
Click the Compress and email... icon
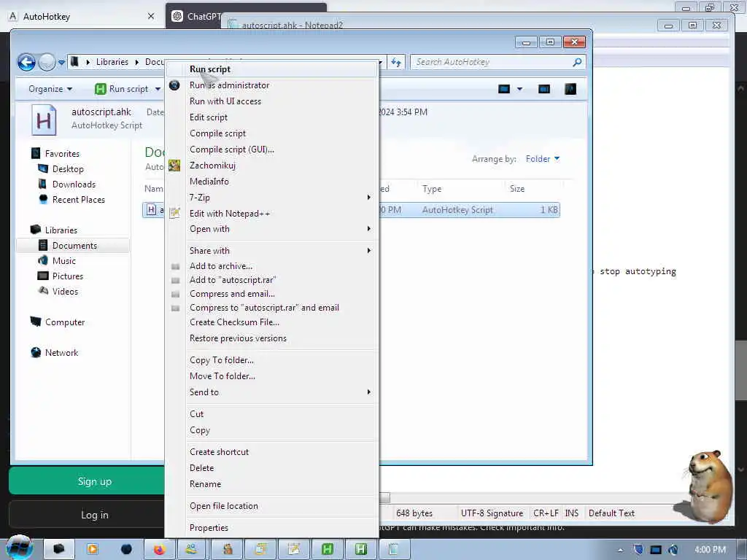pyautogui.click(x=175, y=295)
